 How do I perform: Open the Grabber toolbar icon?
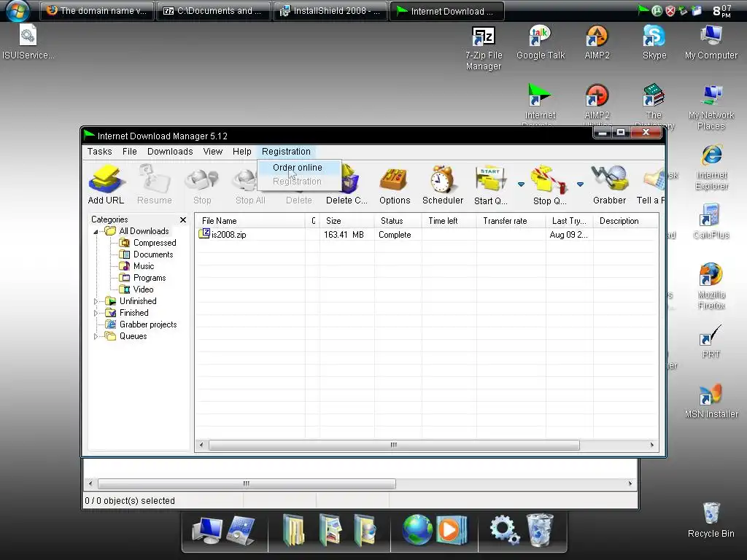pos(609,178)
